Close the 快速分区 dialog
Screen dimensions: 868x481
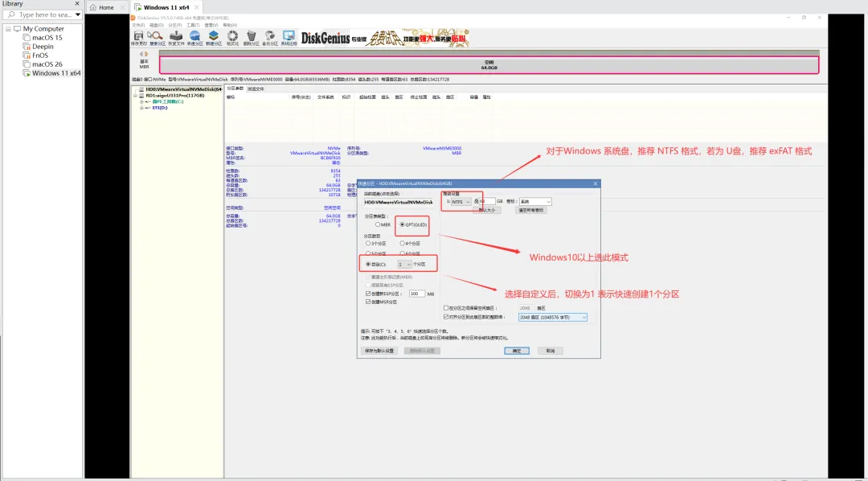(x=596, y=183)
